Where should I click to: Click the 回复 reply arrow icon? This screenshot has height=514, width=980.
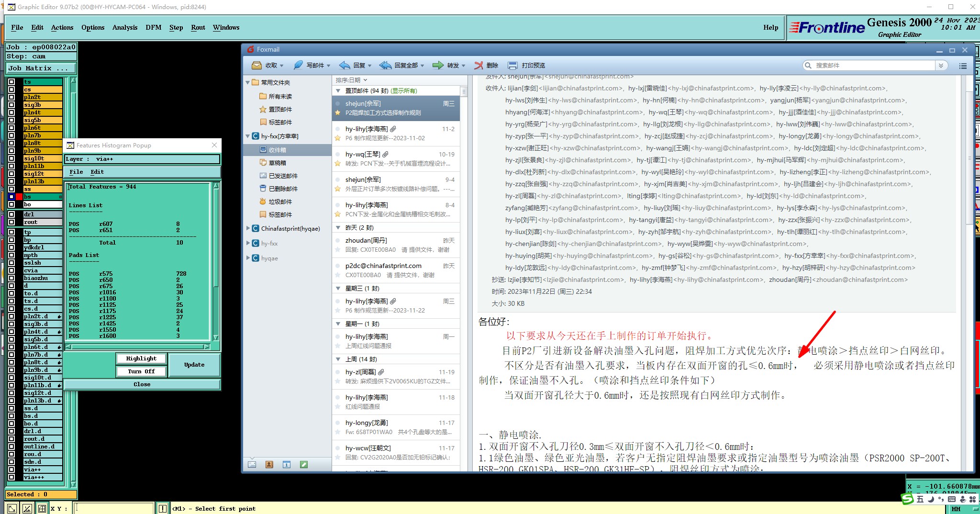point(345,65)
